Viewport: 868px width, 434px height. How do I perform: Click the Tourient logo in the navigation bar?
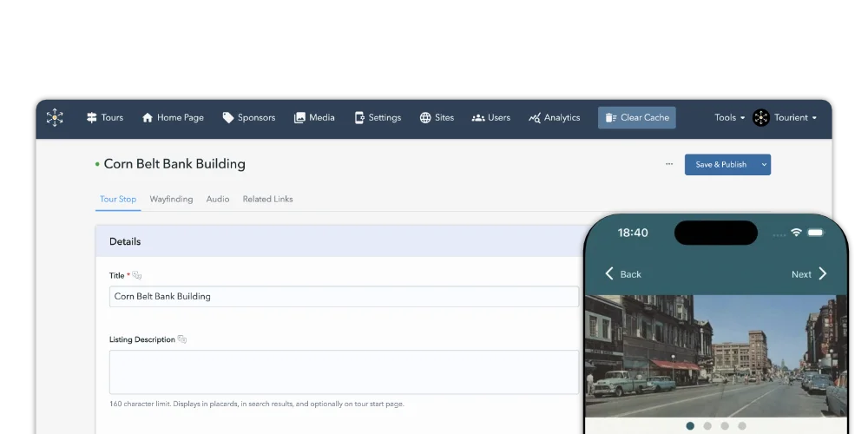[55, 117]
